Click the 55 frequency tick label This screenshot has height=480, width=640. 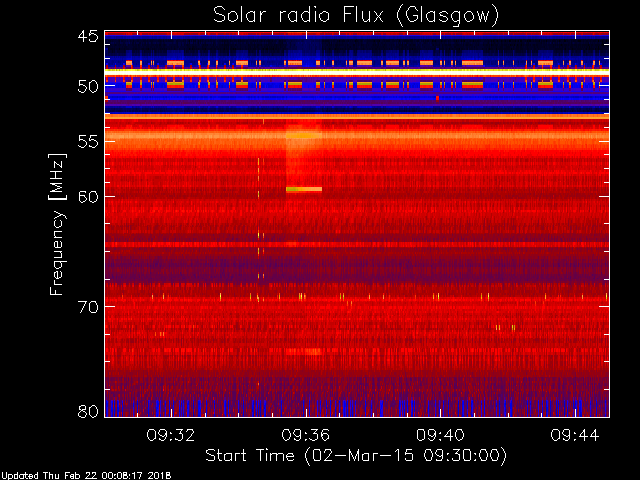click(x=88, y=142)
